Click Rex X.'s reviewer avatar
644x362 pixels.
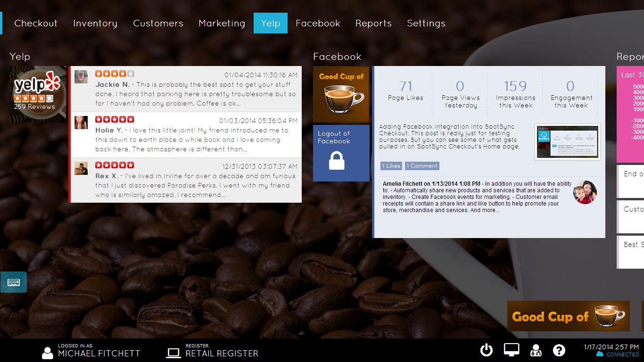pos(81,168)
